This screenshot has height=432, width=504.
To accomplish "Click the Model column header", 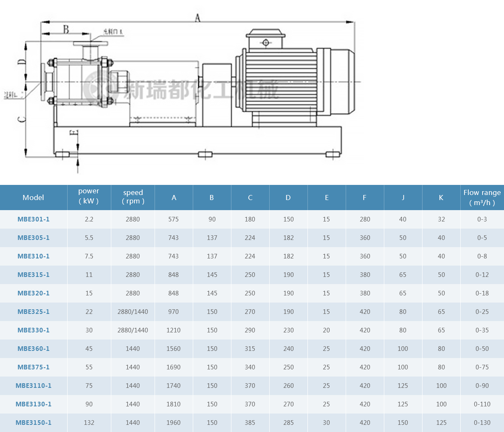I will coord(33,198).
